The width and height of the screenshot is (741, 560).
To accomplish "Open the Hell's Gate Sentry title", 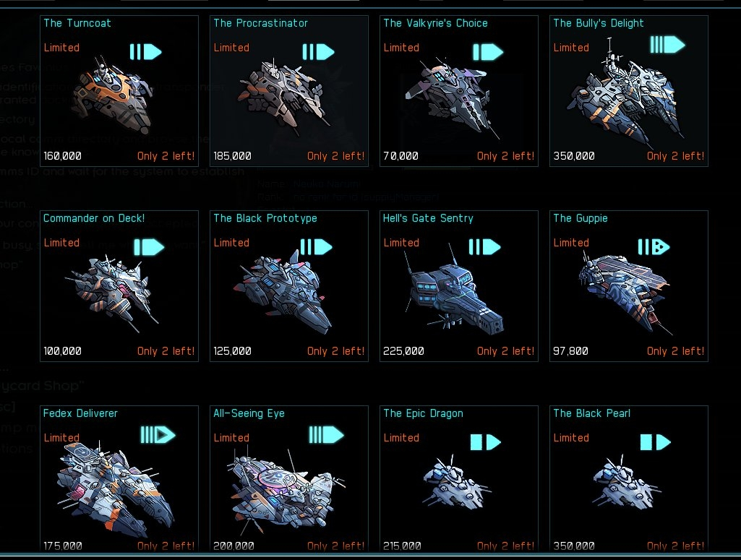I will pos(428,218).
